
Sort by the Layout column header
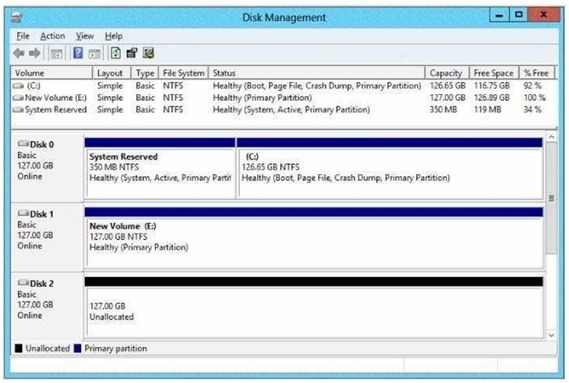(112, 73)
